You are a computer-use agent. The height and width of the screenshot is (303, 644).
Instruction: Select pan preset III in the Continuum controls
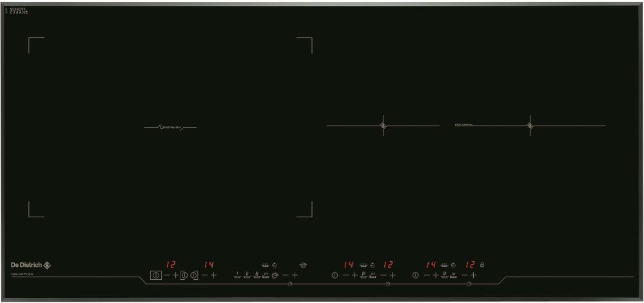pyautogui.click(x=257, y=275)
